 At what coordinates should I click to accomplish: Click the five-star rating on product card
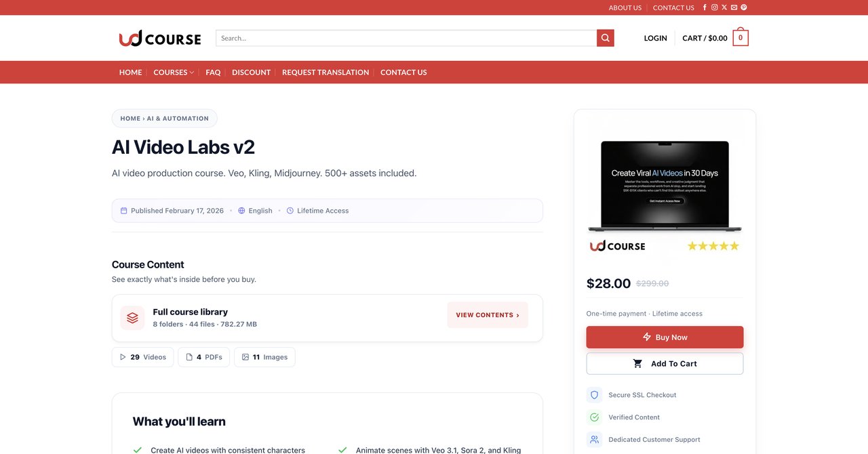[713, 246]
